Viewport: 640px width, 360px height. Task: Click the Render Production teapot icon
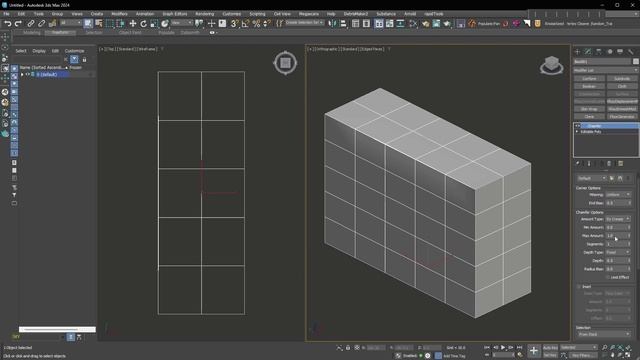click(x=447, y=24)
